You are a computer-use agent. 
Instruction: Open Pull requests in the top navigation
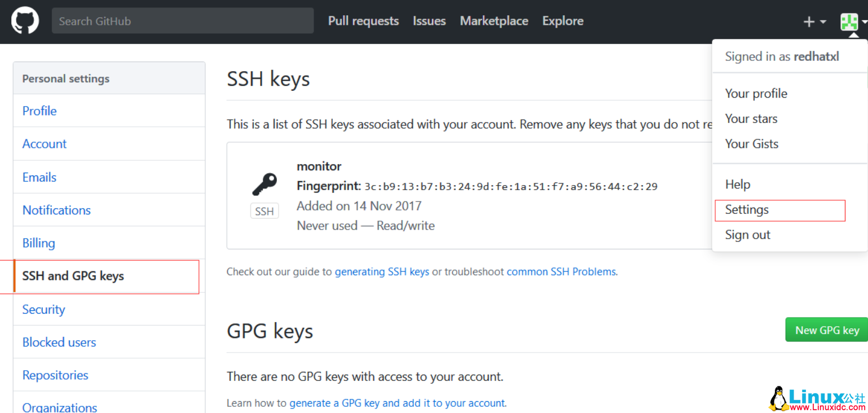pos(363,21)
